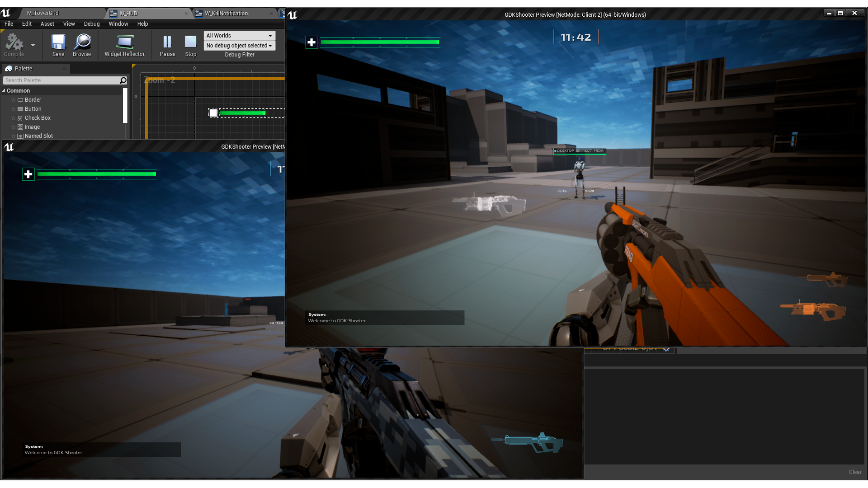The height and width of the screenshot is (488, 868).
Task: Collapse the Common category in the Palette
Action: pyautogui.click(x=4, y=90)
